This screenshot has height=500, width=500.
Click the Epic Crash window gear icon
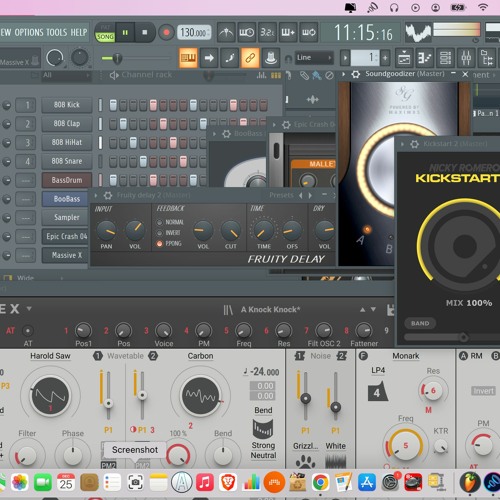tap(286, 125)
